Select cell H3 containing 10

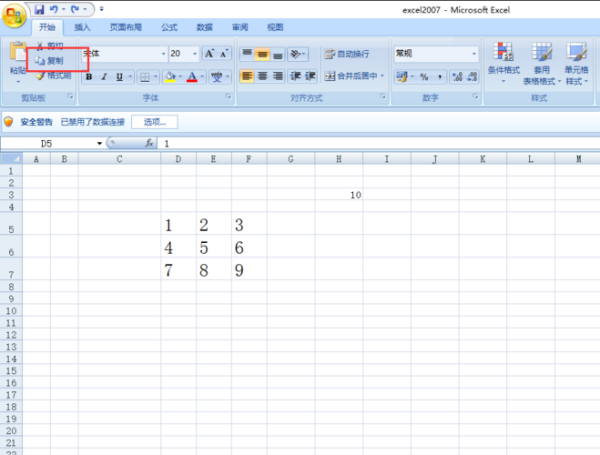click(x=339, y=194)
